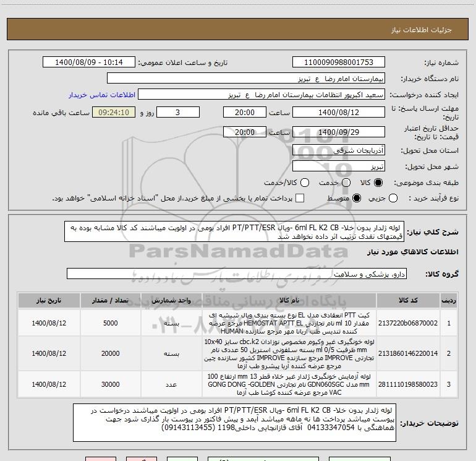This screenshot has width=476, height=461.
Task: Click the HEMOSTAT APTT EL item name
Action: pyautogui.click(x=289, y=323)
